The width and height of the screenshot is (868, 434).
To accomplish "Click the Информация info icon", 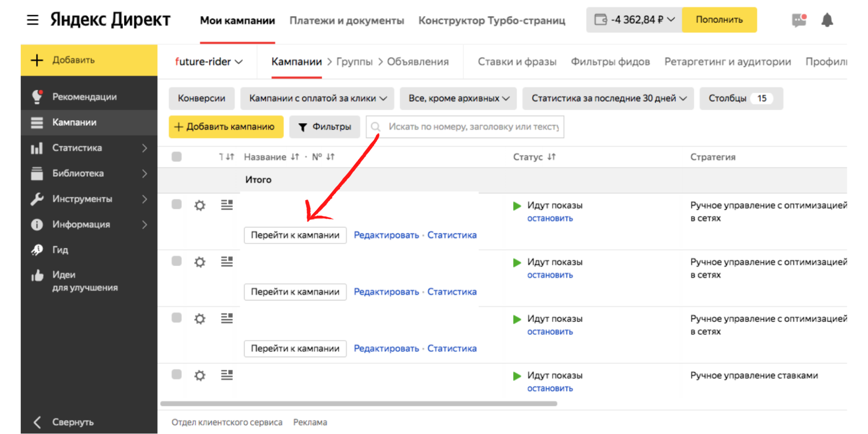I will 37,224.
